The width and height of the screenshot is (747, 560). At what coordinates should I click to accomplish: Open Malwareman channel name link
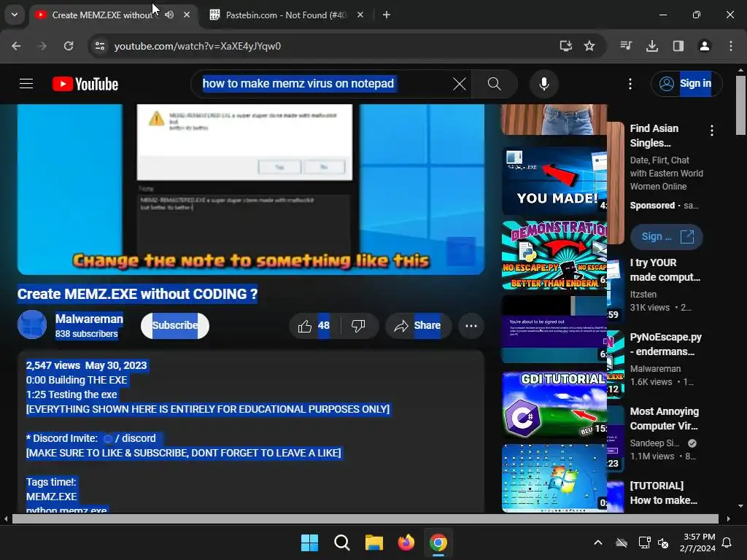89,319
